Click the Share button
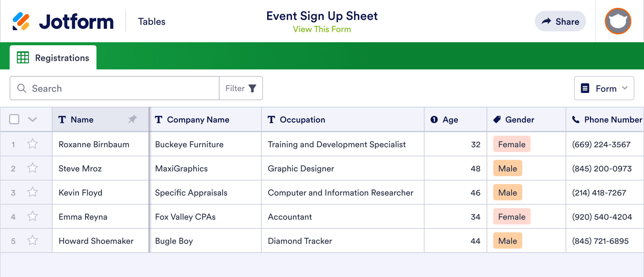This screenshot has height=277, width=644. coord(560,21)
